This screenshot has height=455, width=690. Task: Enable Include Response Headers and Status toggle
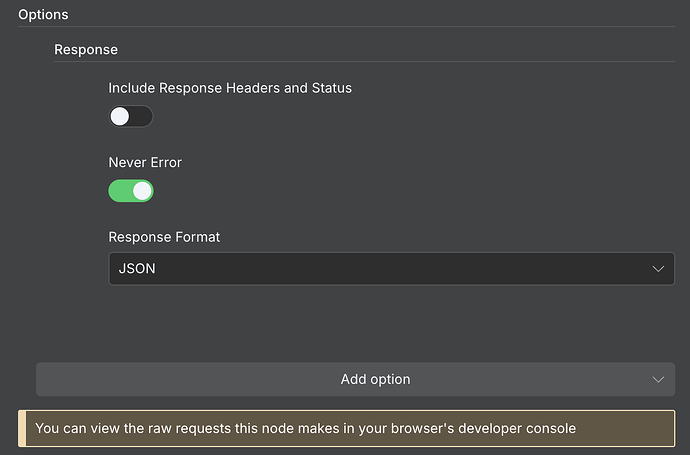point(131,116)
